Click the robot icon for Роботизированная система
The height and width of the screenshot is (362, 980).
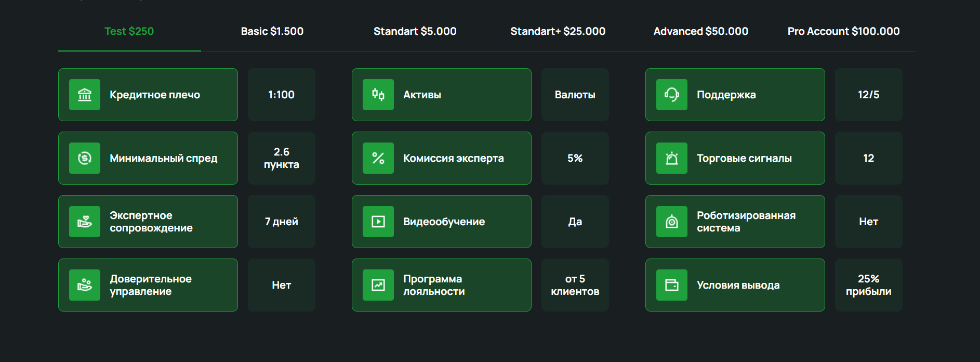[x=672, y=222]
